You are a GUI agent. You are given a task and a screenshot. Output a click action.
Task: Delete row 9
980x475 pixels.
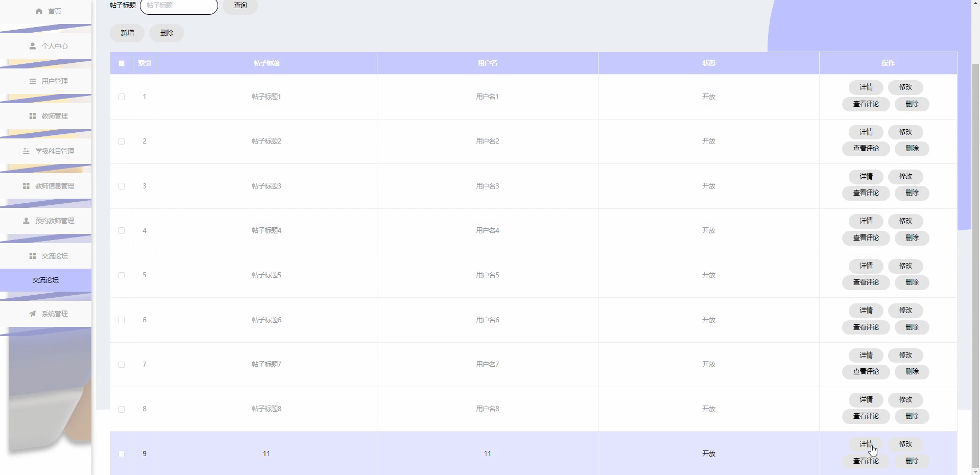[x=912, y=461]
